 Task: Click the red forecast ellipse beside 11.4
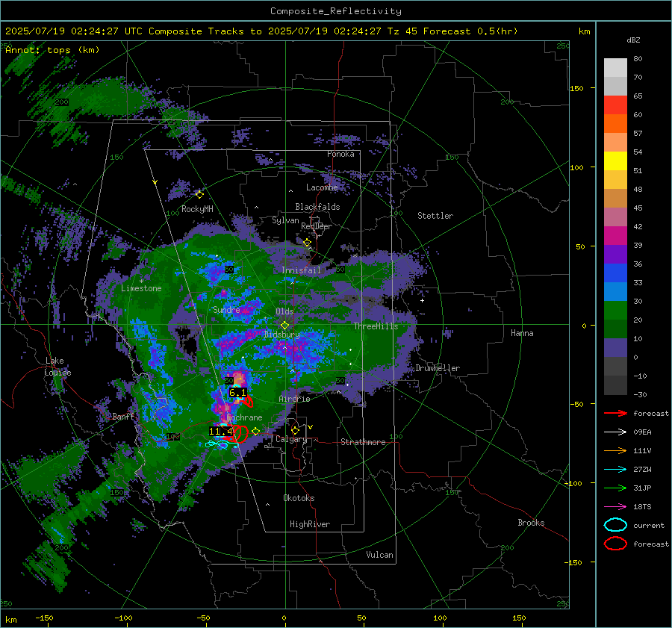click(x=240, y=434)
